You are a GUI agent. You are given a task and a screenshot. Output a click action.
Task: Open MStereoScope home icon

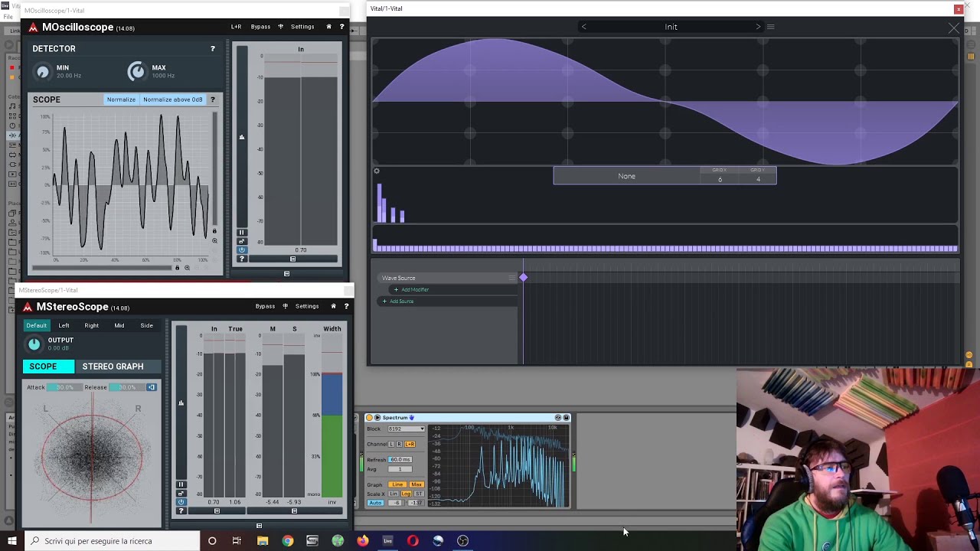tap(333, 306)
